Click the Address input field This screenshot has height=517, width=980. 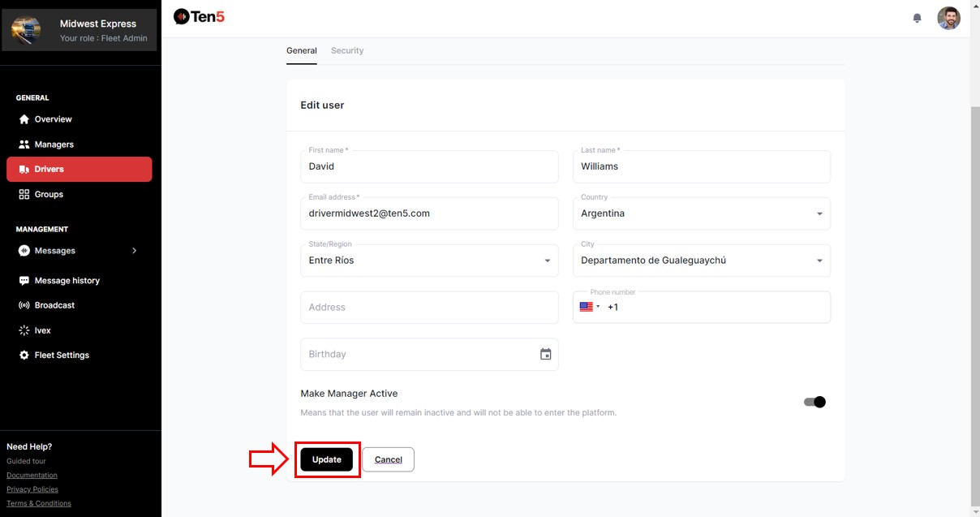tap(429, 308)
